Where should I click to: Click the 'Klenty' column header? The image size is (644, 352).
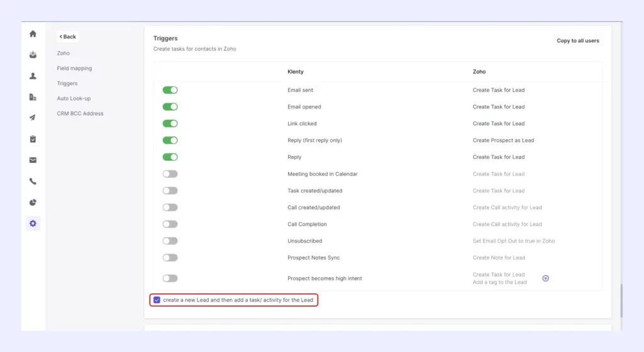coord(296,72)
